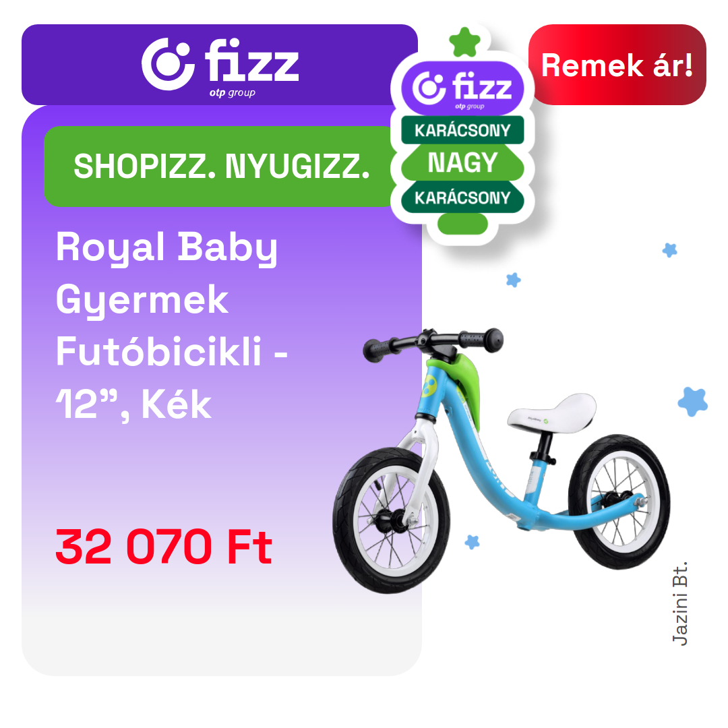Click the fizz otp group logo banner
The height and width of the screenshot is (728, 728).
click(x=220, y=65)
